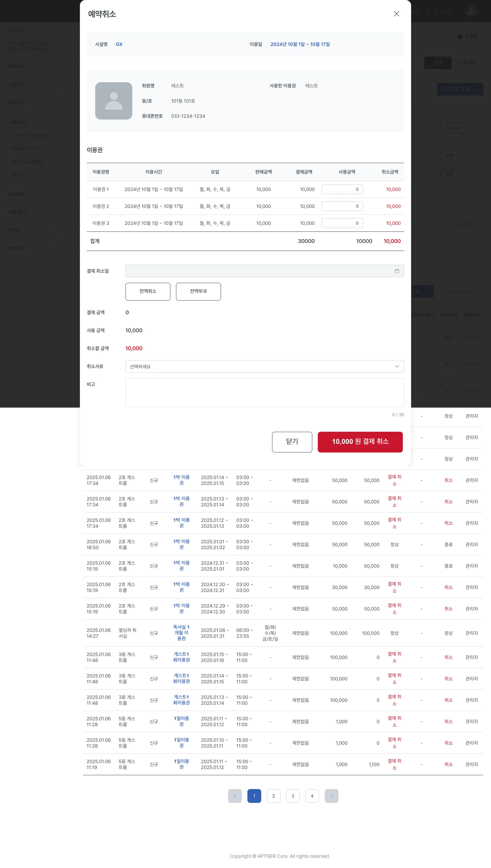Image resolution: width=491 pixels, height=868 pixels.
Task: Go to previous page arrow in pagination
Action: point(235,796)
